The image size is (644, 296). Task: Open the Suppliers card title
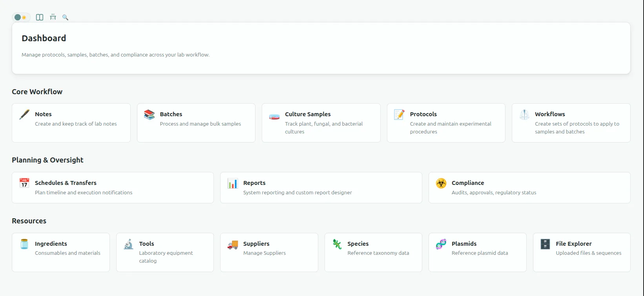pos(256,244)
